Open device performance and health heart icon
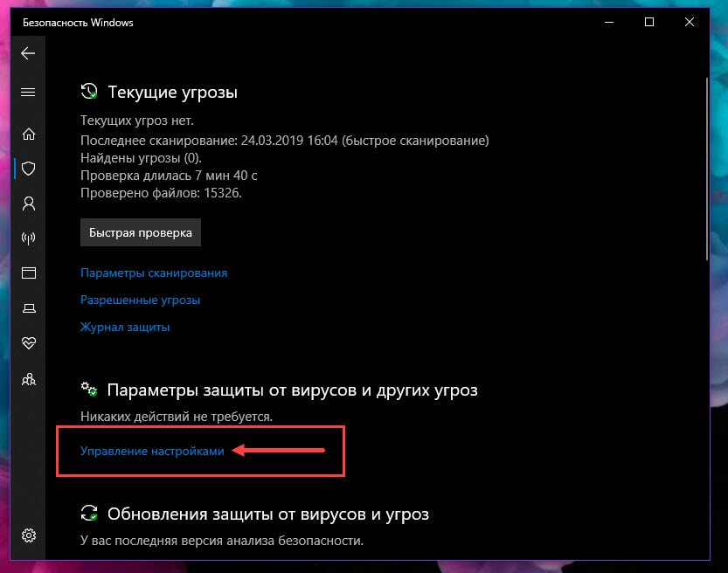Viewport: 728px width, 573px height. pyautogui.click(x=28, y=343)
